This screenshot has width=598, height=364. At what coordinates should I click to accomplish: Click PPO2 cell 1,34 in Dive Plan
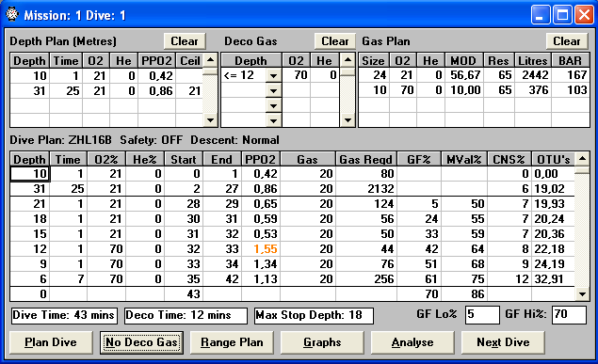[x=261, y=264]
